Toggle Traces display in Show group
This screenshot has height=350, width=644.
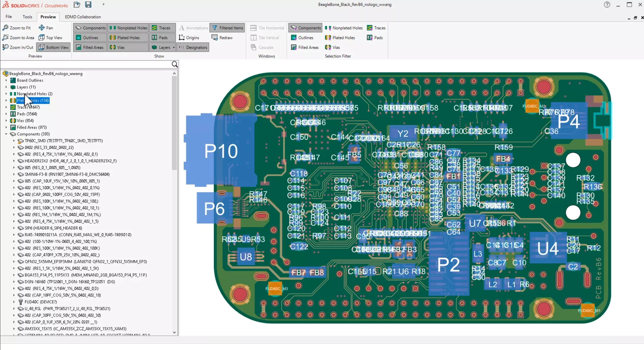coord(163,28)
